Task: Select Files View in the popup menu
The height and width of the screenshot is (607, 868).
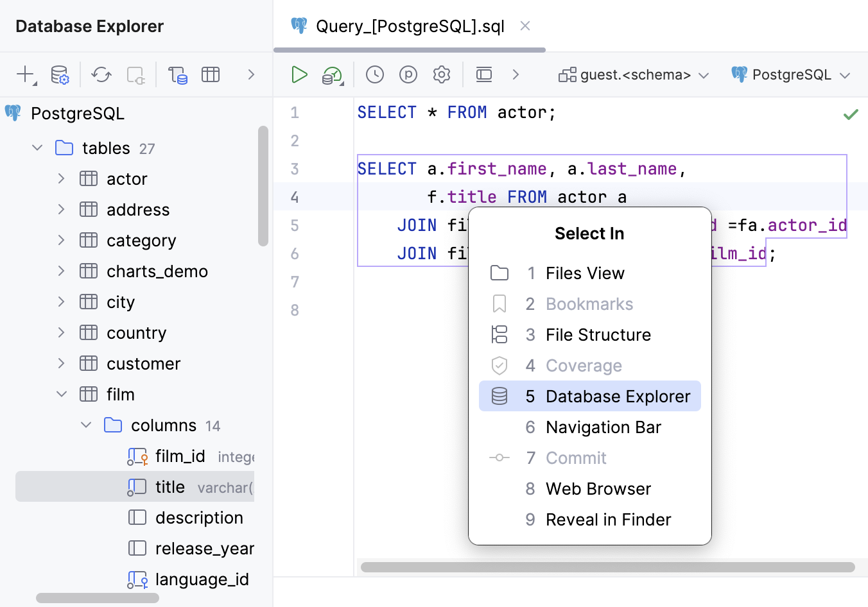Action: coord(584,273)
